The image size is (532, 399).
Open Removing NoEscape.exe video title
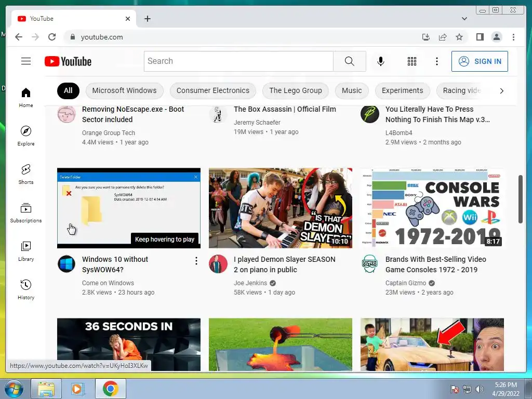pyautogui.click(x=133, y=114)
